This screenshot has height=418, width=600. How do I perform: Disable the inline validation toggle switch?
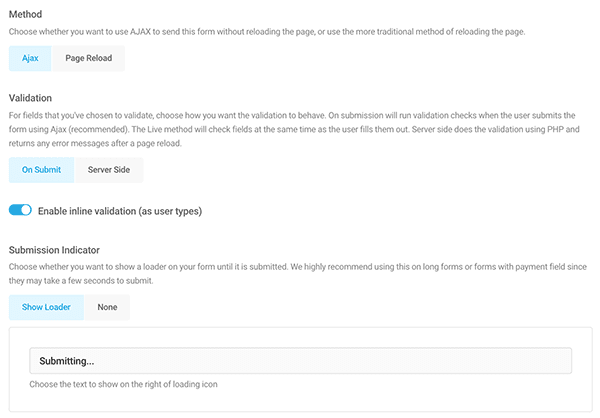[x=20, y=210]
